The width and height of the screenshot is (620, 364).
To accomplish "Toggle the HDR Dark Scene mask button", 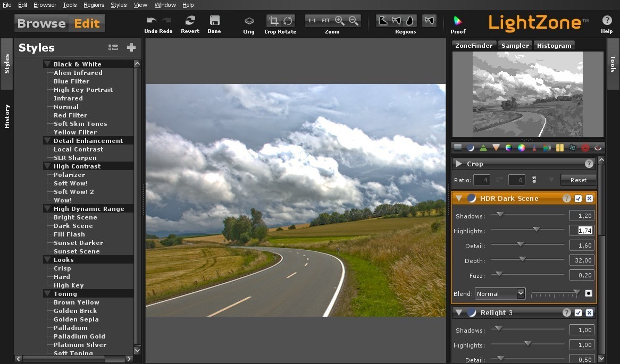I will (x=589, y=293).
